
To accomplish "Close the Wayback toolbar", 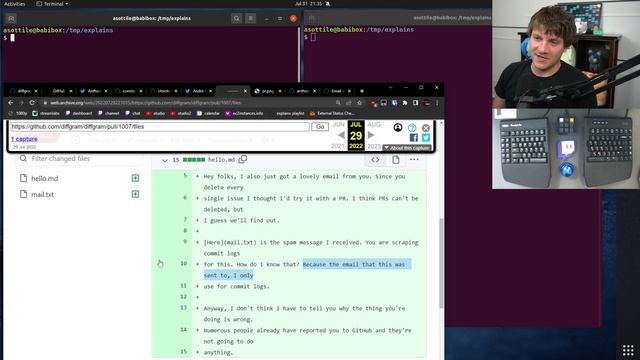I will click(x=426, y=128).
